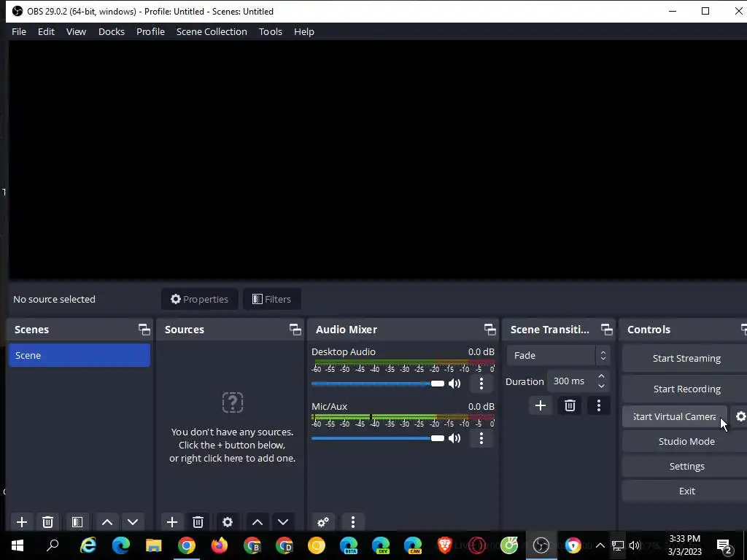Screen dimensions: 747x560
Task: Pop out the Scene Transitions dock
Action: point(606,330)
